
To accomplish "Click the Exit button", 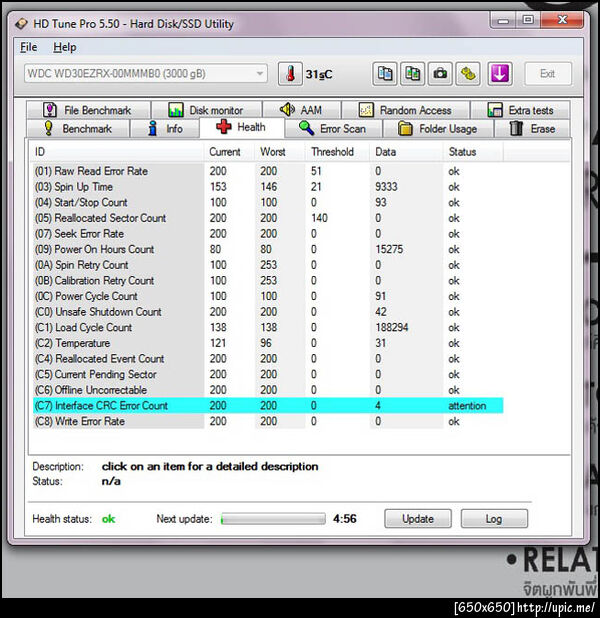I will click(x=548, y=74).
